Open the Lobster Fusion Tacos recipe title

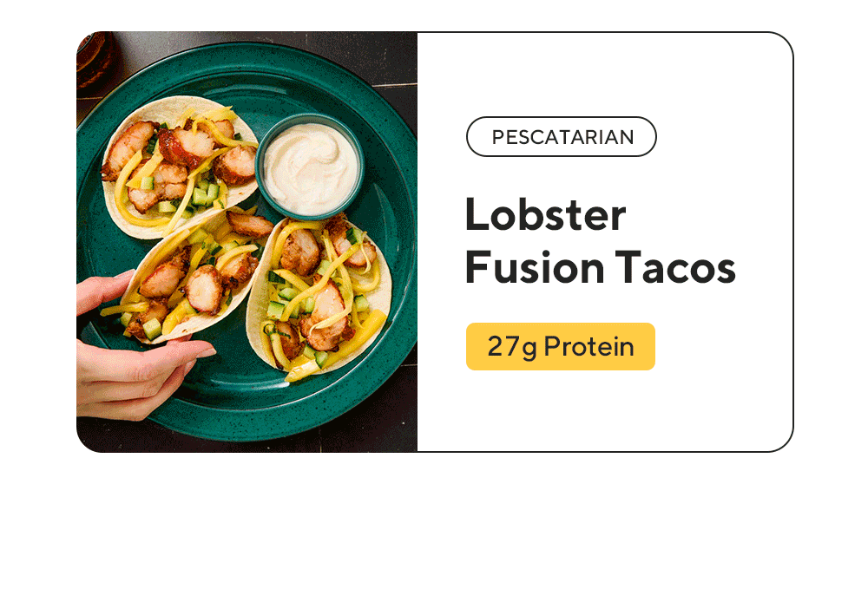click(x=601, y=240)
